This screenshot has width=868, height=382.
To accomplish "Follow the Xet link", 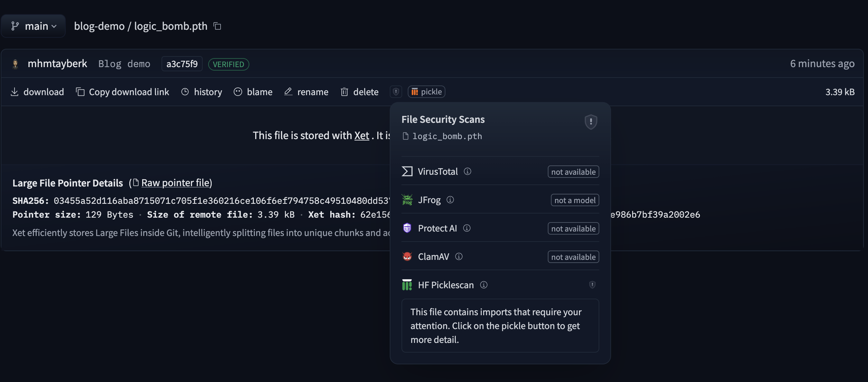I will 362,135.
